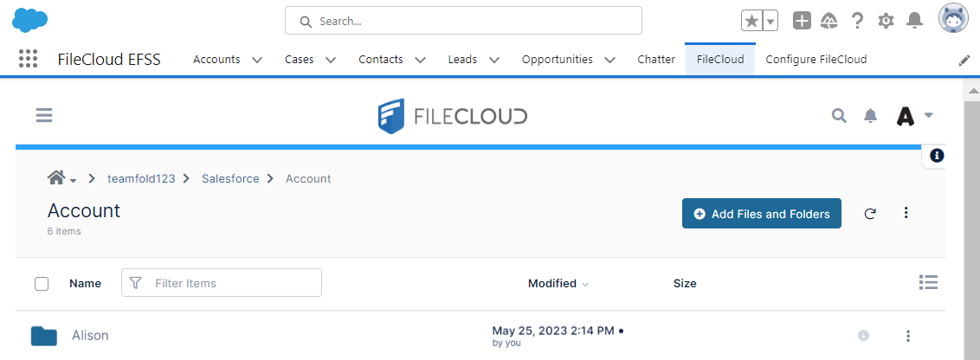This screenshot has height=360, width=980.
Task: Expand the Opportunities tab dropdown chevron
Action: (609, 60)
